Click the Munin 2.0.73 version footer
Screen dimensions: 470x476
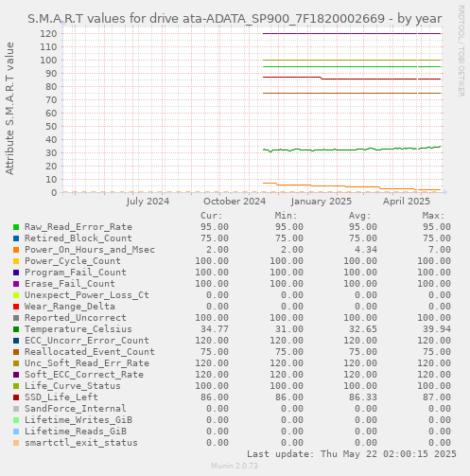click(235, 466)
